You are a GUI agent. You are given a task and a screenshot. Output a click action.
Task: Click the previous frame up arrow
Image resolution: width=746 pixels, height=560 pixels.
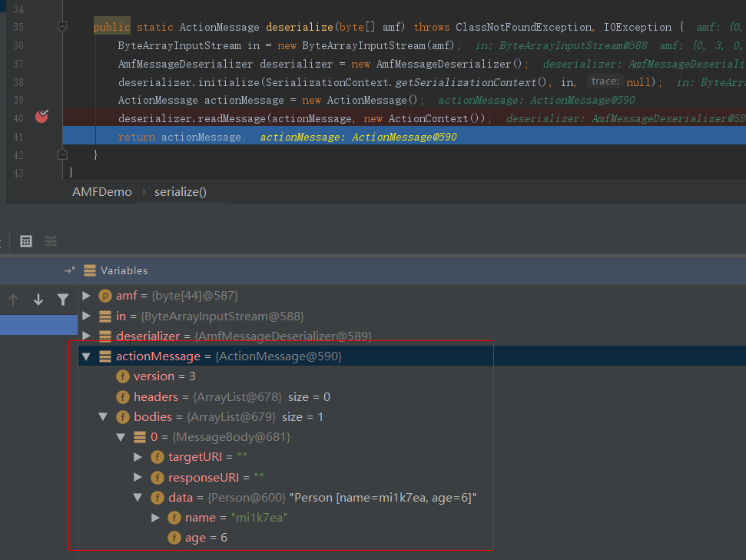pos(13,300)
